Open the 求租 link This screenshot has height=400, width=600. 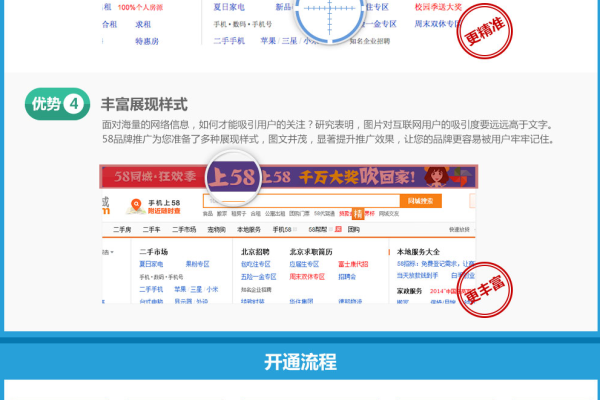[x=143, y=24]
